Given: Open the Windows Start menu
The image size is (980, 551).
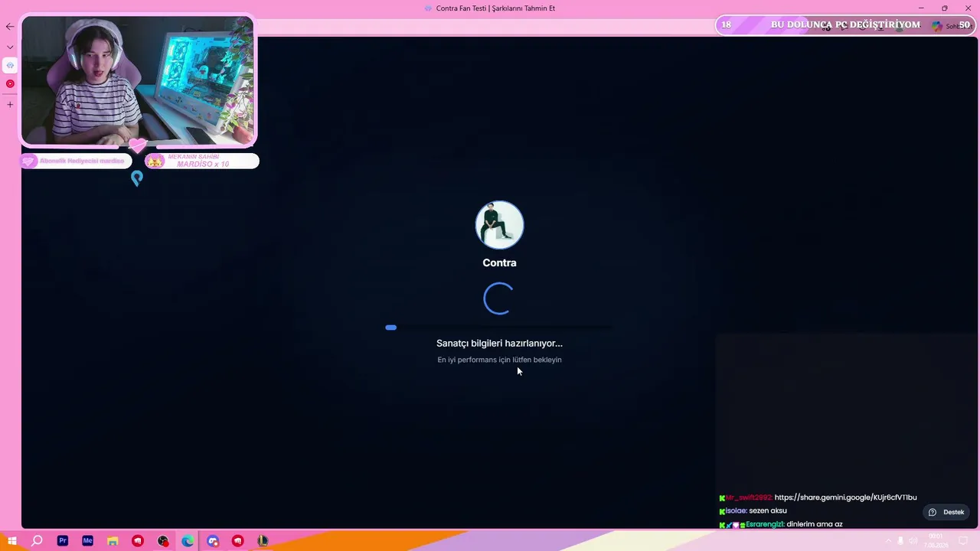Looking at the screenshot, I should [12, 541].
